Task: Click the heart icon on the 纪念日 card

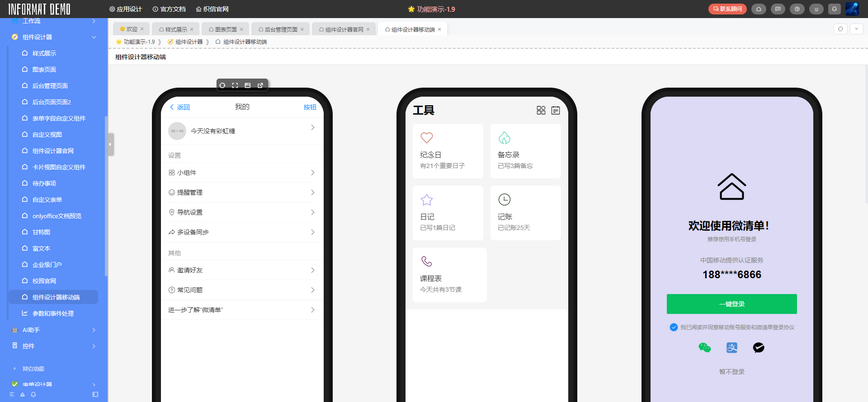Action: pos(427,138)
